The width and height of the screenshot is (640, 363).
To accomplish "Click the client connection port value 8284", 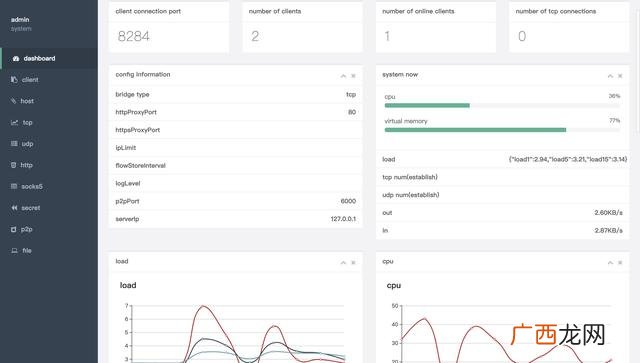I will coord(133,36).
